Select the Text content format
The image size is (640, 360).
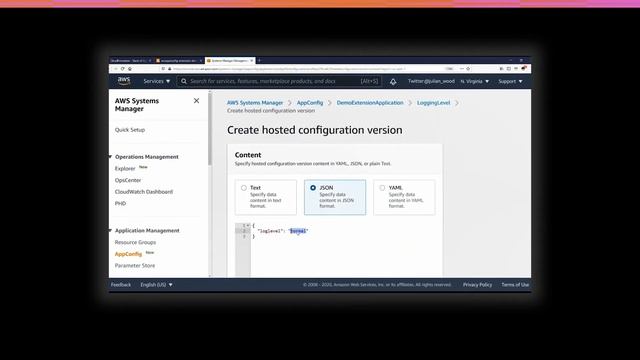244,188
